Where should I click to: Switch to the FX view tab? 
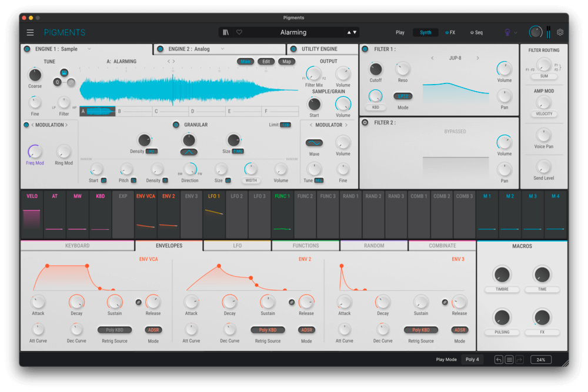tap(450, 33)
